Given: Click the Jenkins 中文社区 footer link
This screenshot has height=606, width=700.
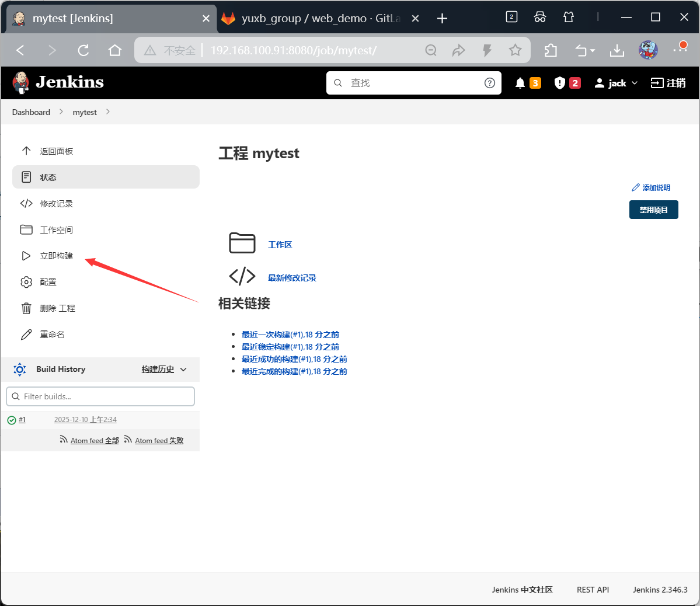Looking at the screenshot, I should click(x=522, y=590).
